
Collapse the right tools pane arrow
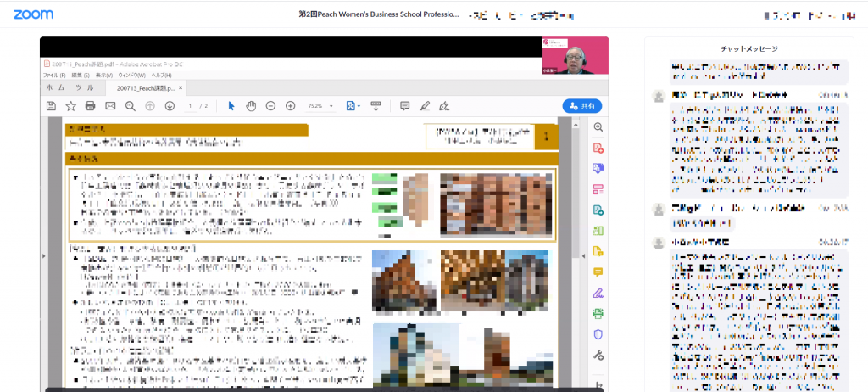point(583,255)
